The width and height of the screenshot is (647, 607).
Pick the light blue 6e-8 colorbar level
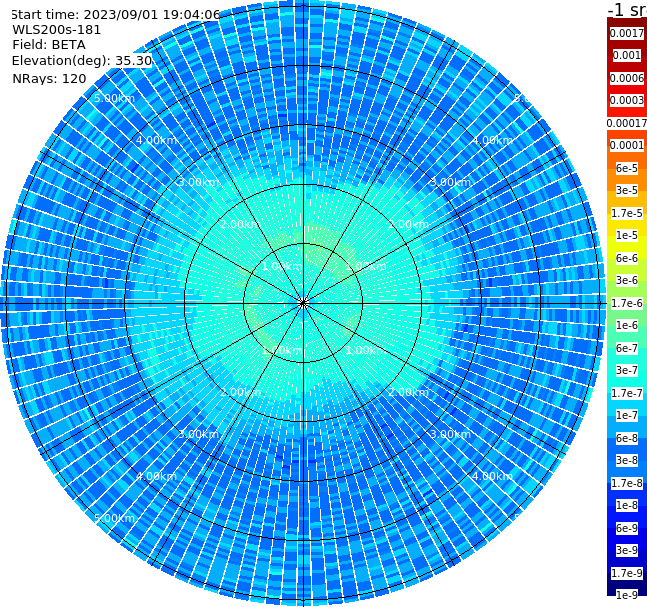coord(627,438)
